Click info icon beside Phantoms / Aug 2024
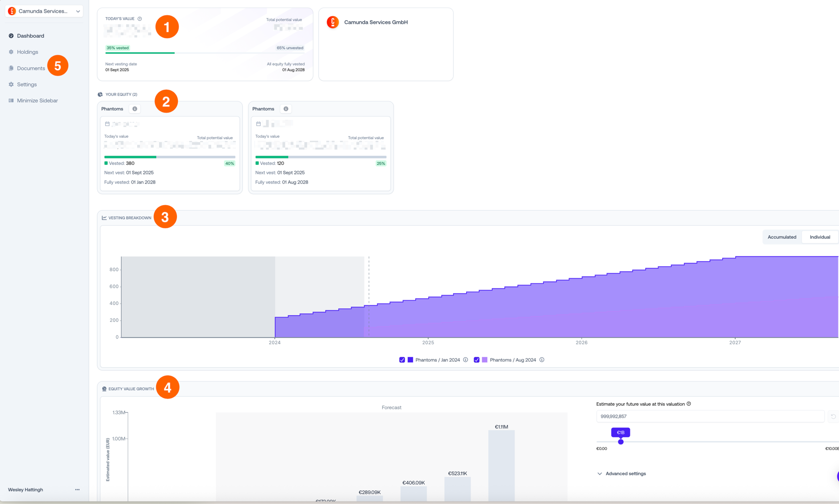Viewport: 839px width, 504px height. pos(542,360)
